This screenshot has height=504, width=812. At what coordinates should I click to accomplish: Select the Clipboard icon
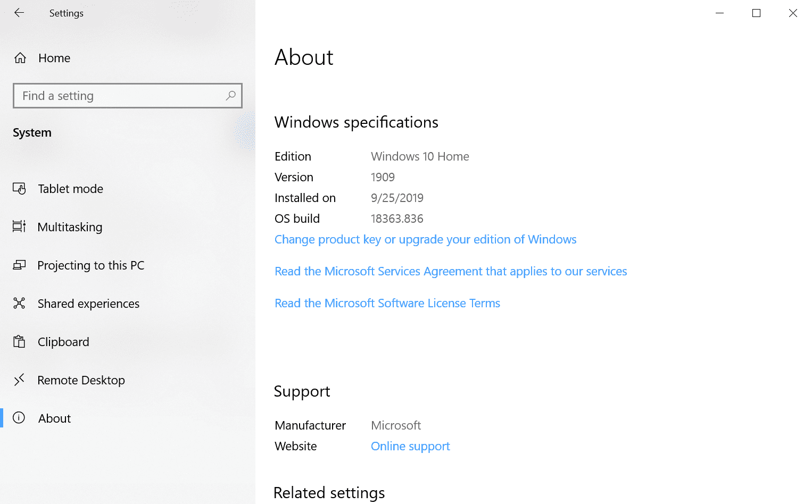[19, 342]
